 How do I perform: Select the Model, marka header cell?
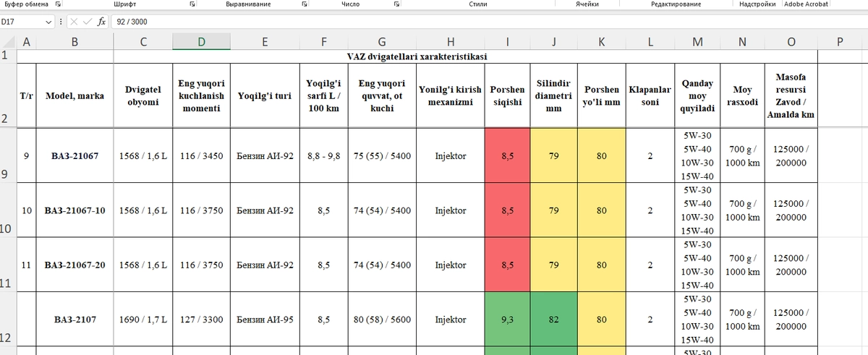pyautogui.click(x=75, y=95)
